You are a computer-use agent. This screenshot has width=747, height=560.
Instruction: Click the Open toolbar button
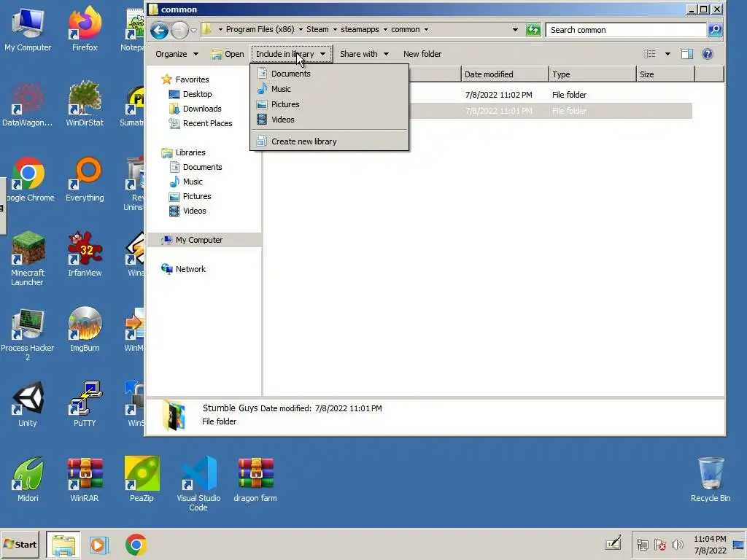click(x=228, y=54)
